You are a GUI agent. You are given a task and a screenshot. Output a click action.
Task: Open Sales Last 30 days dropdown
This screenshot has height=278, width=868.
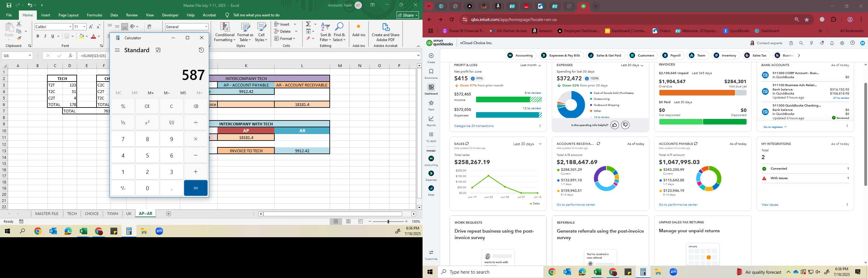pyautogui.click(x=527, y=144)
